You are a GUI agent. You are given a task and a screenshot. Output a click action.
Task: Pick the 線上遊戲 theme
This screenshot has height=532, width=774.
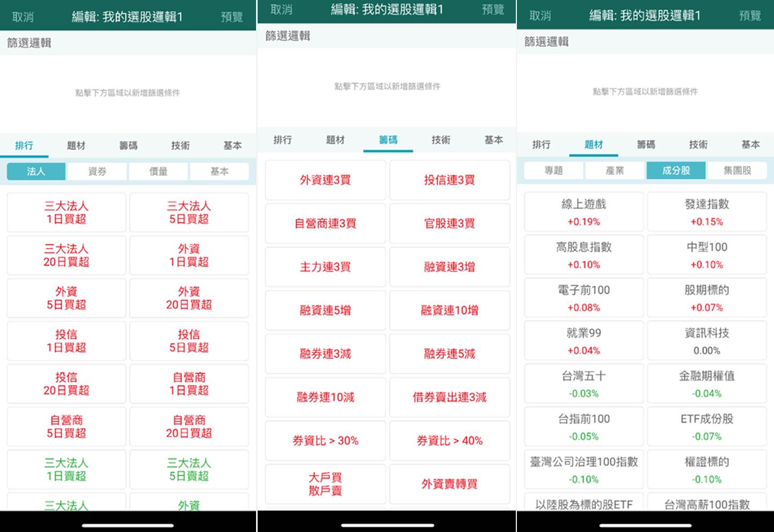[583, 212]
